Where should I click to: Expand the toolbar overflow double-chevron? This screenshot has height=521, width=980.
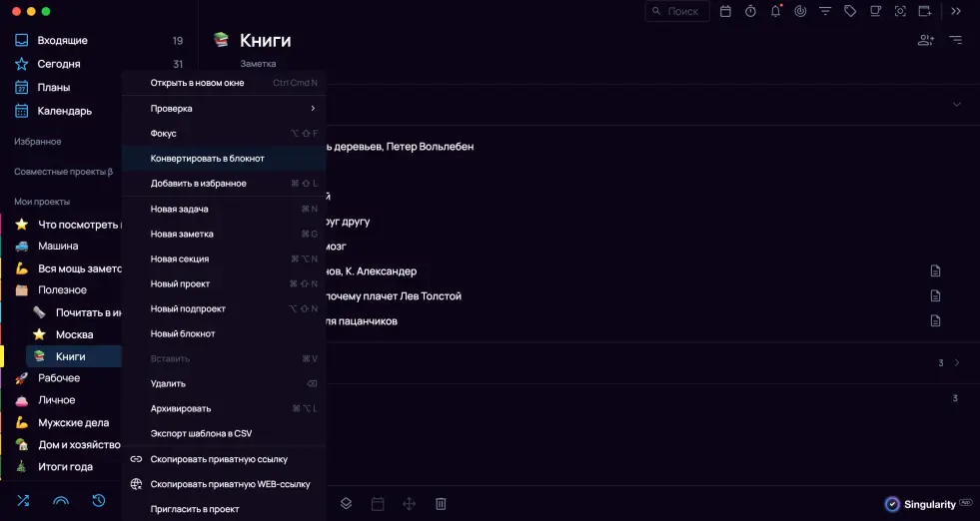pyautogui.click(x=956, y=11)
